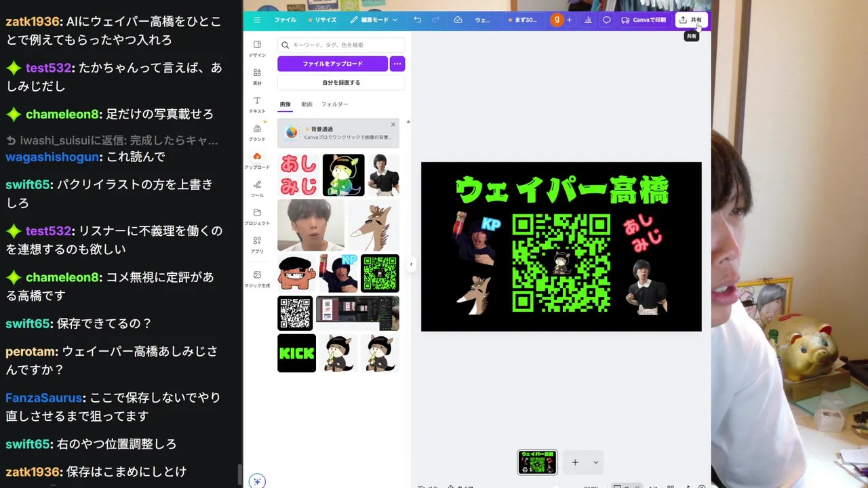This screenshot has width=868, height=488.
Task: Click the uploads panel scroll-up arrow
Action: 408,122
